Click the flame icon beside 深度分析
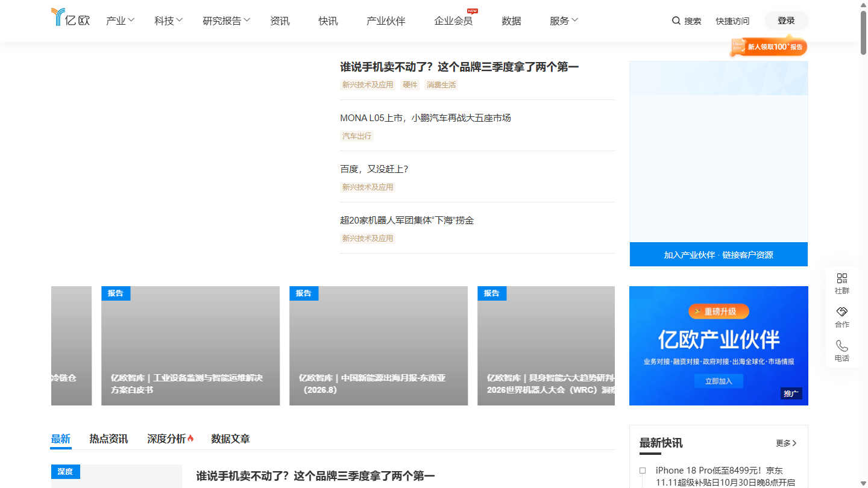 190,439
